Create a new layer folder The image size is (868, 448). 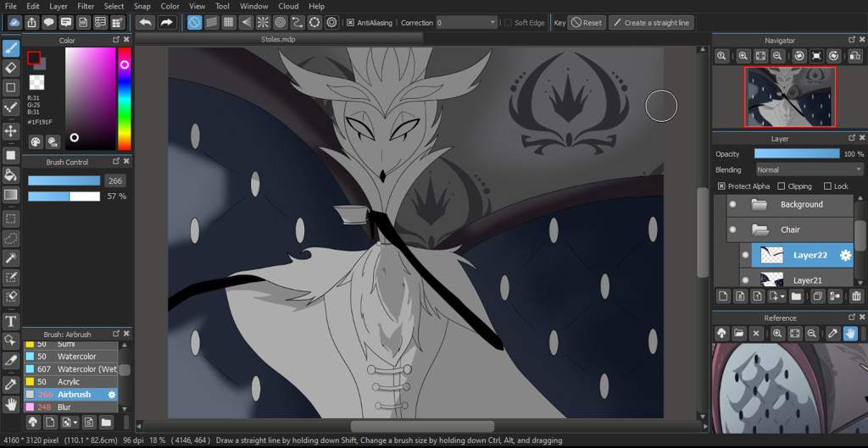[796, 296]
